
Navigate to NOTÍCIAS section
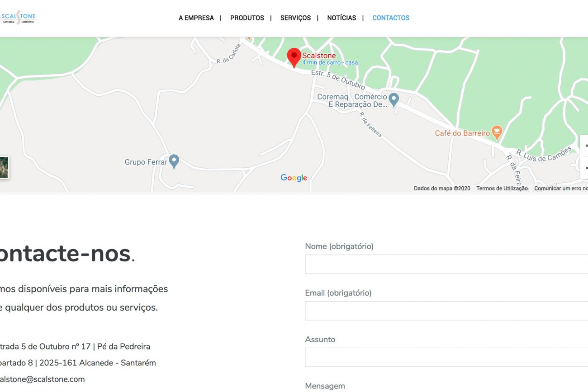tap(341, 18)
